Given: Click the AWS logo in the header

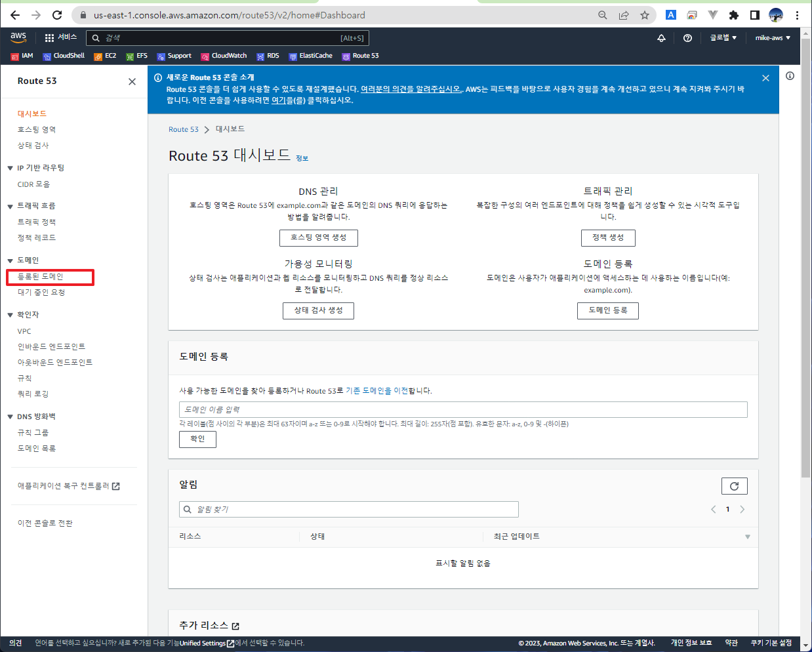Looking at the screenshot, I should (18, 37).
